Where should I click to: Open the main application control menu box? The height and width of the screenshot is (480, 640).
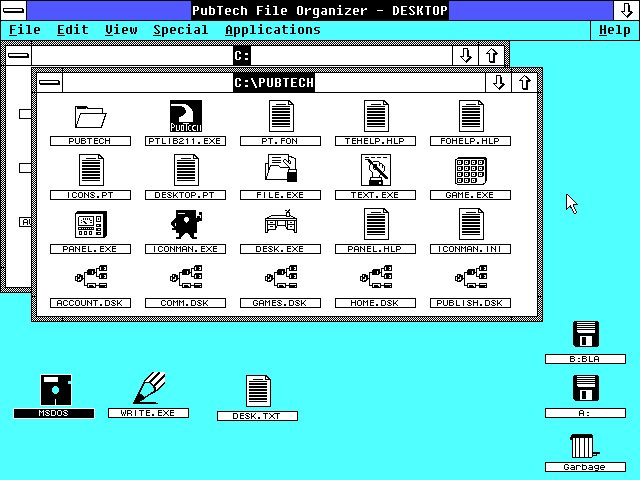click(x=13, y=10)
